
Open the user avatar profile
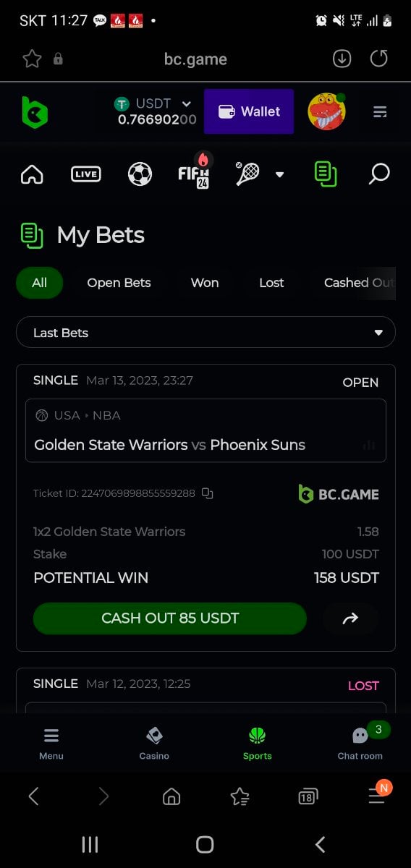(x=326, y=111)
